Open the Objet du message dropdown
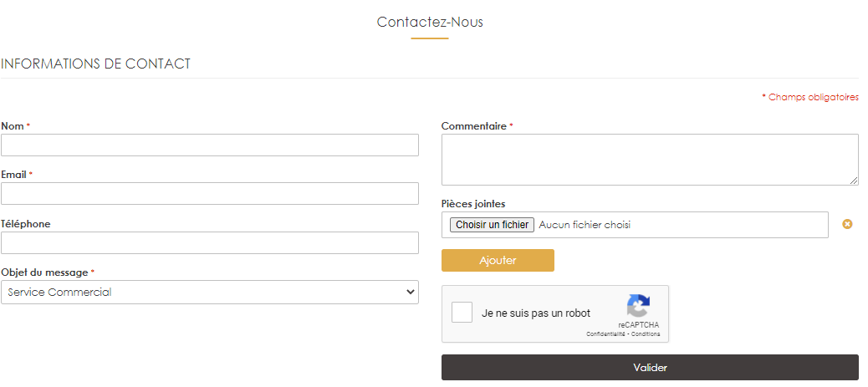 [210, 292]
